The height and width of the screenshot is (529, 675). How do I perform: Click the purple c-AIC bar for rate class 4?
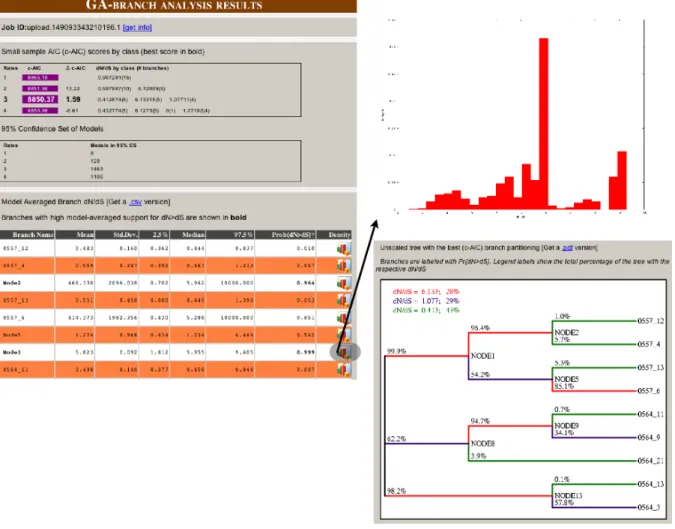(40, 111)
